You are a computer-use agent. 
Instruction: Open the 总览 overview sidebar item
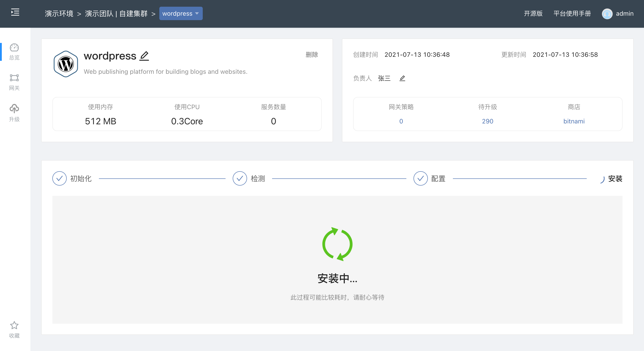pyautogui.click(x=14, y=52)
